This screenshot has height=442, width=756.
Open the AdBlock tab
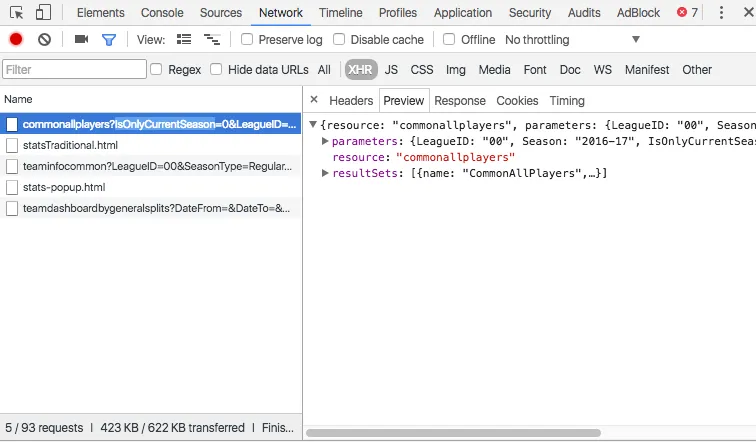tap(638, 13)
